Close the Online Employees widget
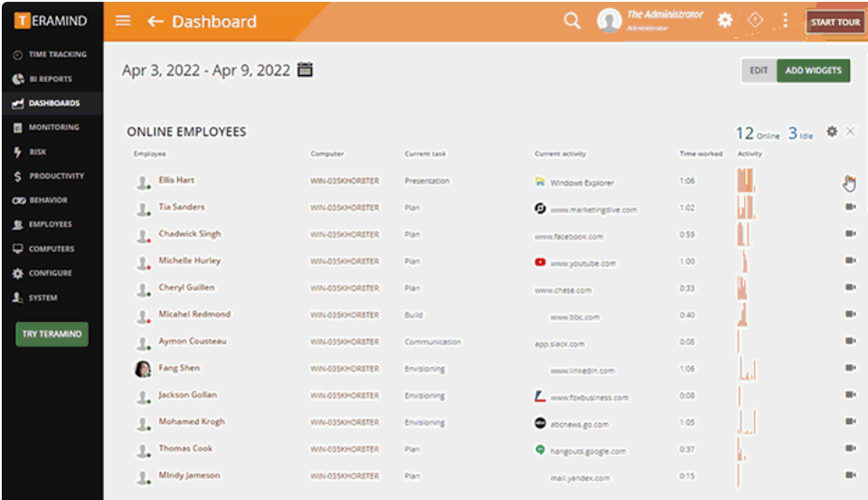The width and height of the screenshot is (868, 500). [850, 131]
